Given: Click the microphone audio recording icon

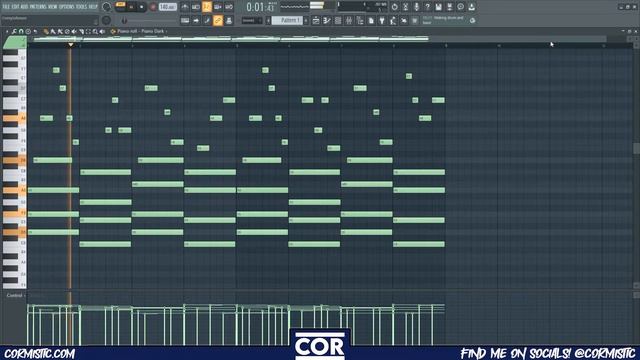Looking at the screenshot, I should click(416, 7).
